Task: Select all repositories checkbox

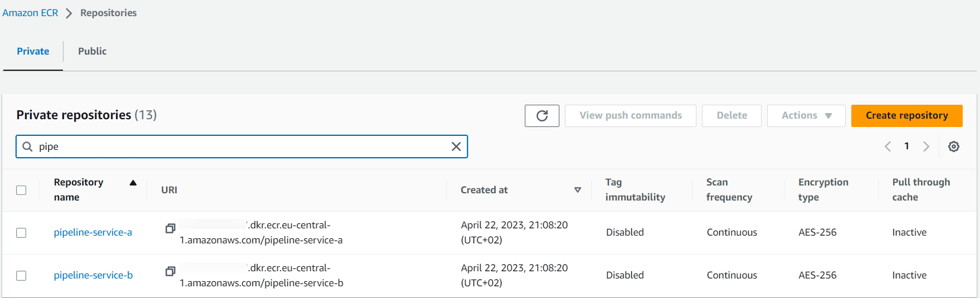Action: pyautogui.click(x=21, y=190)
